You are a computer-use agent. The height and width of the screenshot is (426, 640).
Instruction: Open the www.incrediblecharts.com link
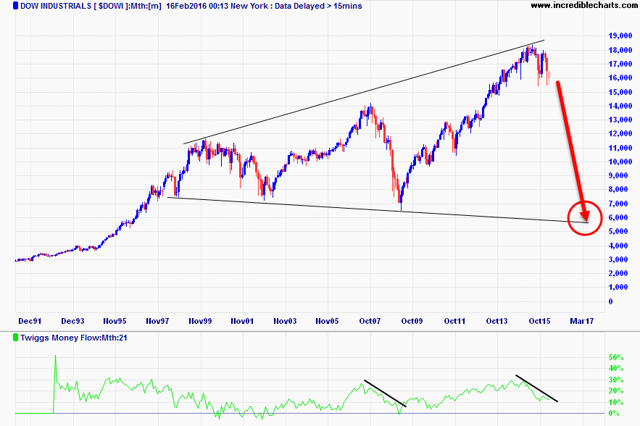coord(585,5)
